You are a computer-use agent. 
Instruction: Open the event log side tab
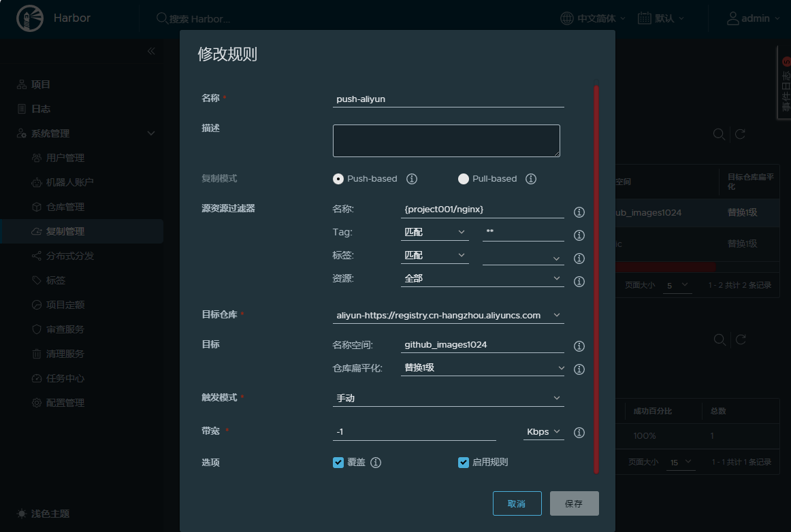[785, 83]
